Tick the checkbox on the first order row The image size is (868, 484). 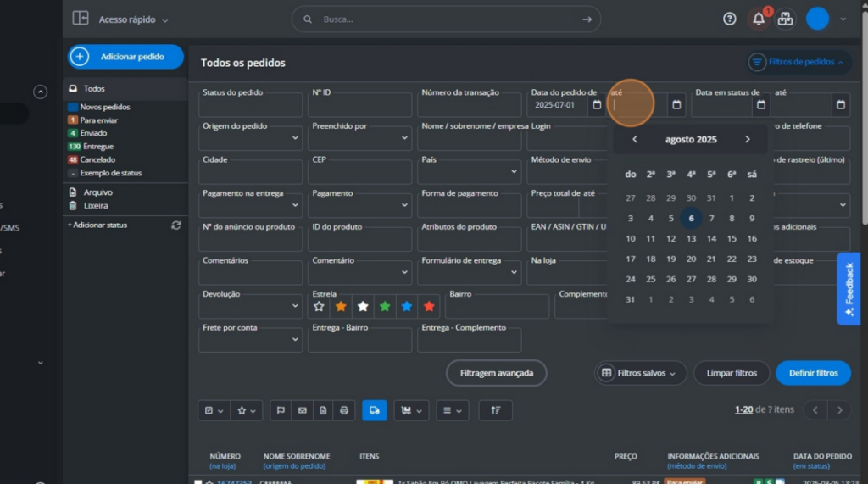pyautogui.click(x=198, y=482)
